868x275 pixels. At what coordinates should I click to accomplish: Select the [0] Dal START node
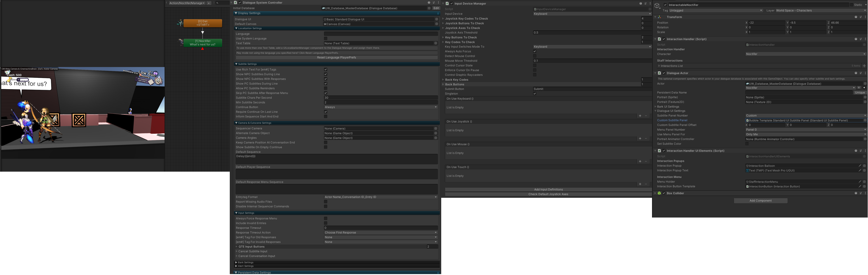tap(203, 23)
